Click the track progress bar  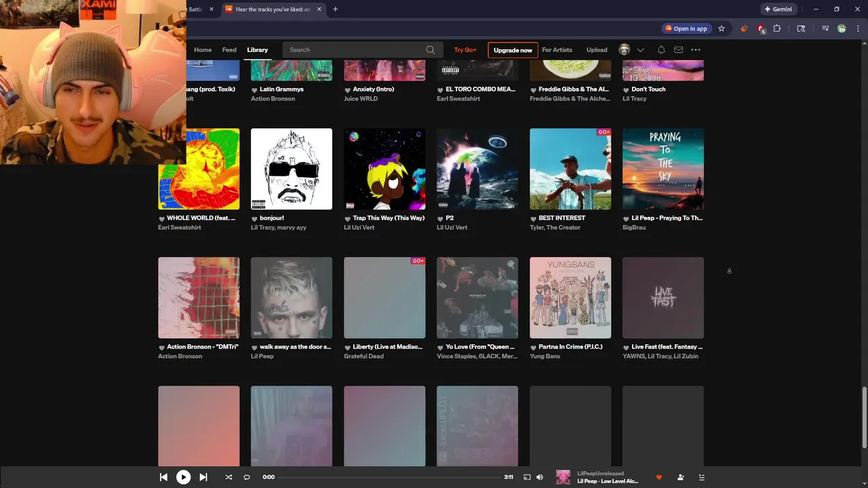point(390,477)
